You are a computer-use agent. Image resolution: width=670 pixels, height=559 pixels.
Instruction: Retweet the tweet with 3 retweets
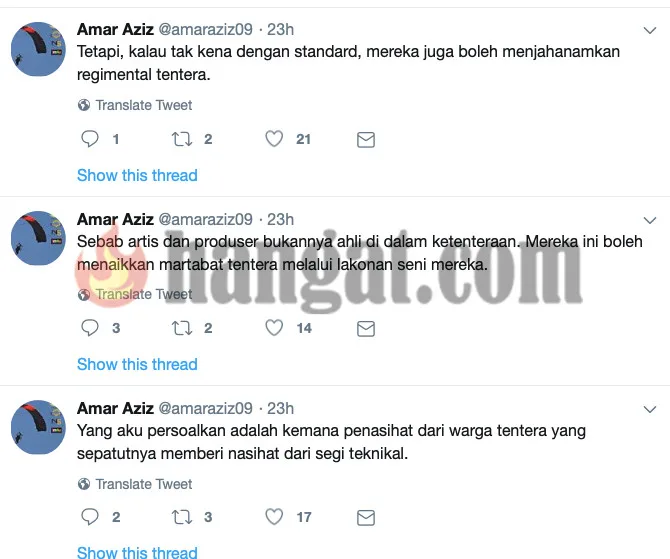coord(182,517)
